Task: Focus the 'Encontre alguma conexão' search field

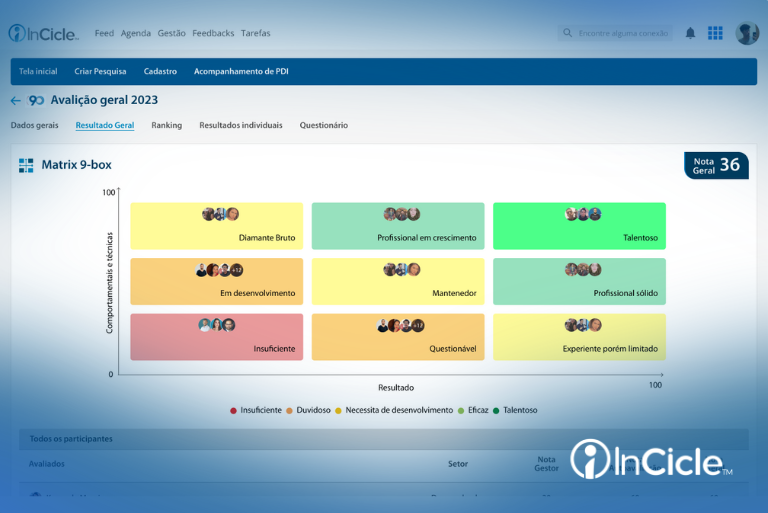Action: [615, 33]
